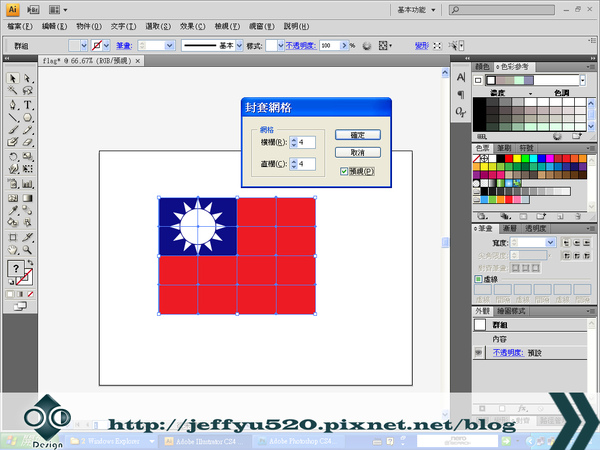Select the Gradient tool
The image size is (600, 450).
(x=27, y=198)
